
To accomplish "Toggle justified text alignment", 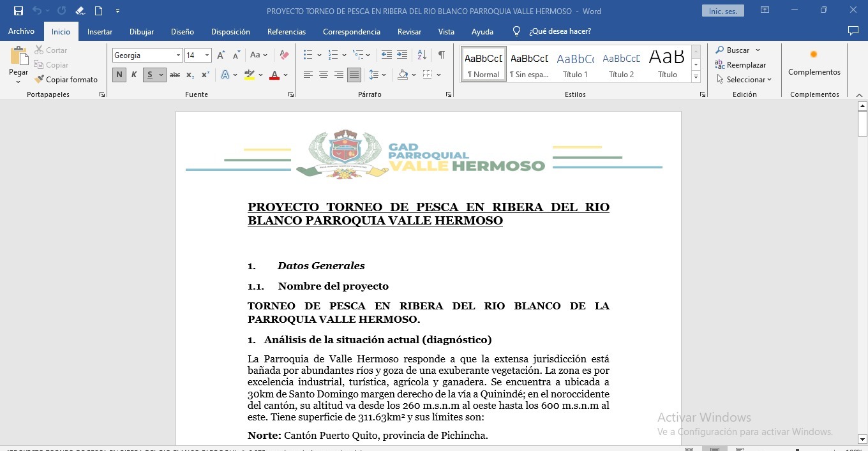I will 354,75.
